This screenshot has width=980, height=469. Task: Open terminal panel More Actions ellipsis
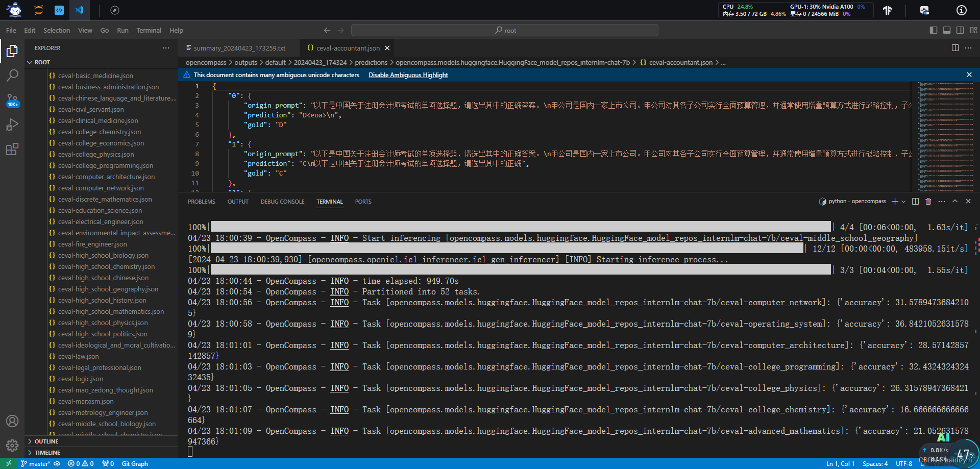click(942, 202)
